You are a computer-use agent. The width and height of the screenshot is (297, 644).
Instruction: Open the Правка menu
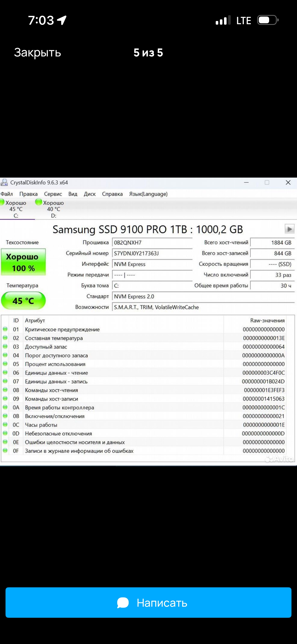tap(29, 194)
